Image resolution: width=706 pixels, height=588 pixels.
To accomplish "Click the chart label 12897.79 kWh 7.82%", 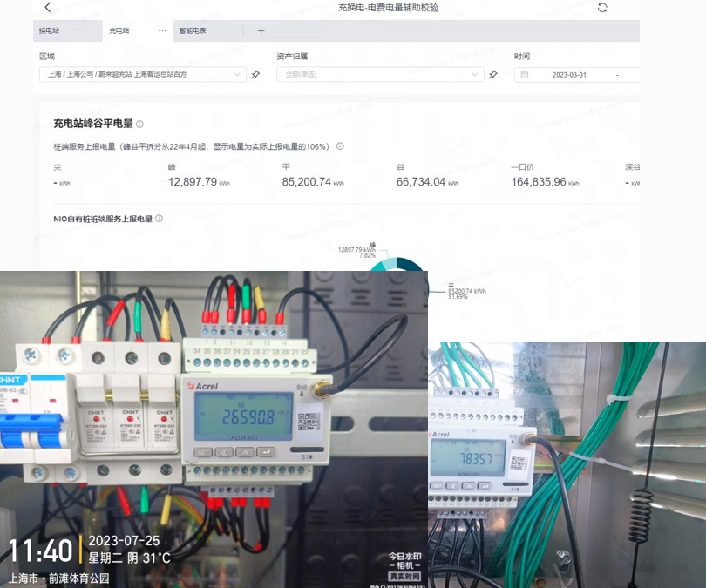I will tap(357, 251).
